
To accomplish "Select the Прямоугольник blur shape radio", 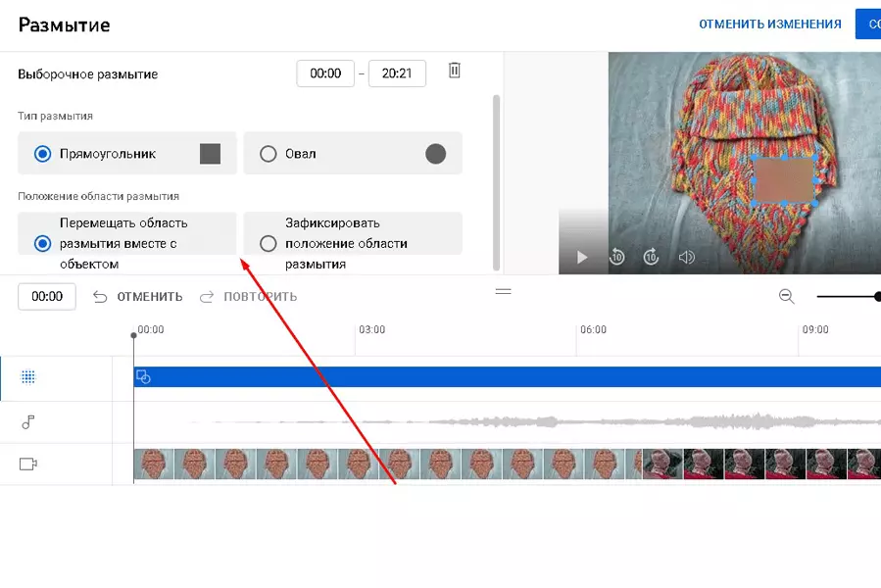I will coord(43,154).
